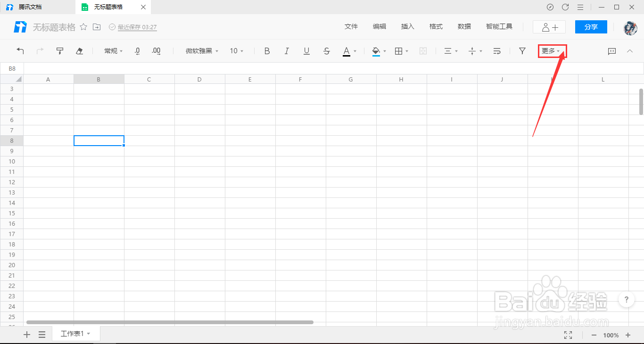The image size is (644, 344).
Task: Open the 常规 number format dropdown
Action: pyautogui.click(x=113, y=51)
